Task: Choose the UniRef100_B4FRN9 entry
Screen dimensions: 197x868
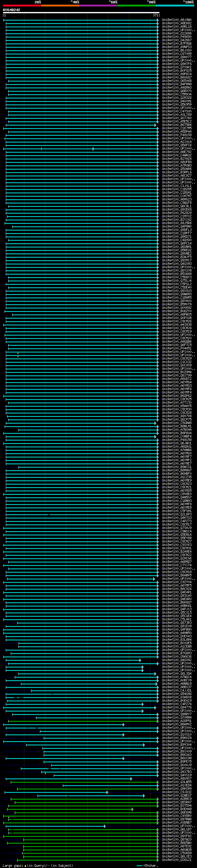Action: pyautogui.click(x=177, y=84)
